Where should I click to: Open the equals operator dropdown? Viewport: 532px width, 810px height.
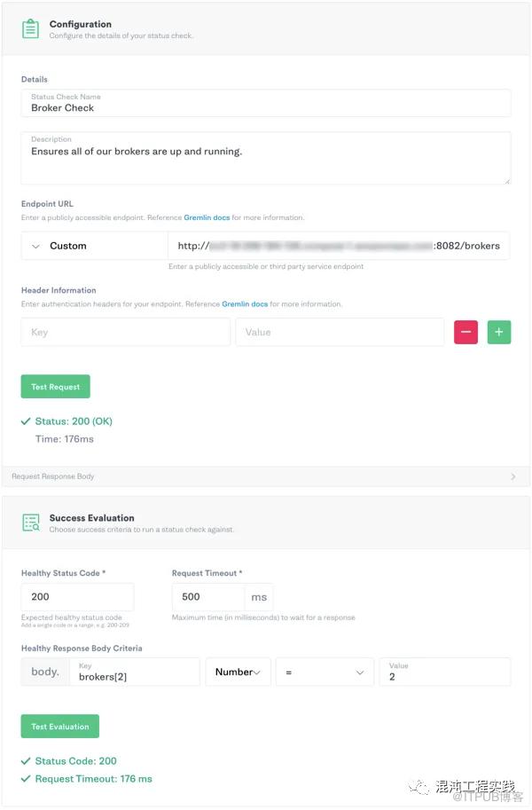coord(325,672)
